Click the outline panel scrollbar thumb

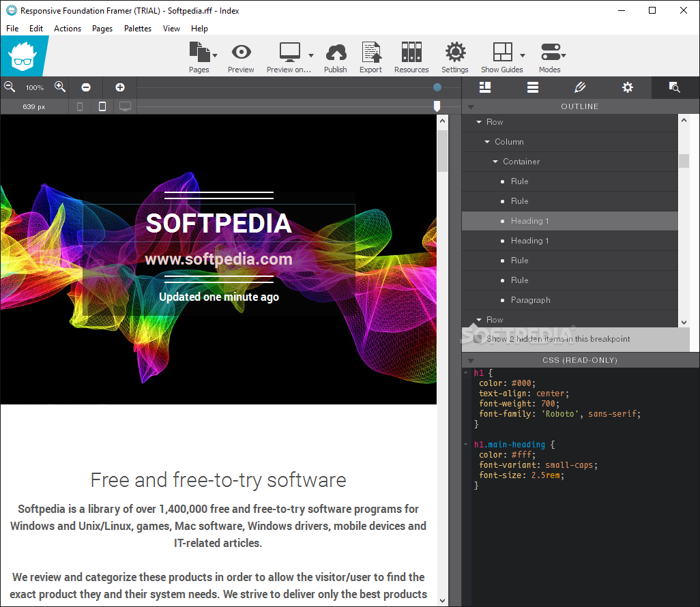click(684, 161)
